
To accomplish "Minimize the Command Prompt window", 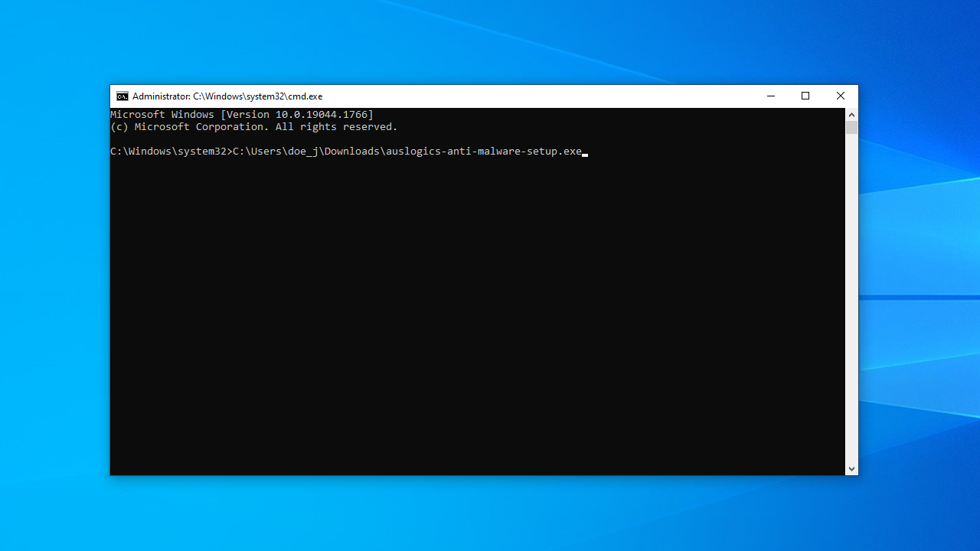I will pos(771,96).
